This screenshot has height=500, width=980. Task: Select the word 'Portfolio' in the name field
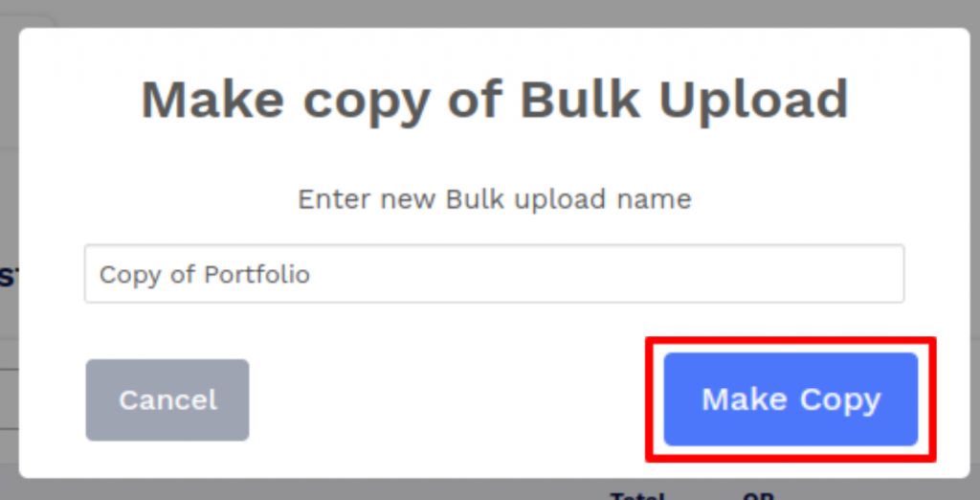pos(256,275)
